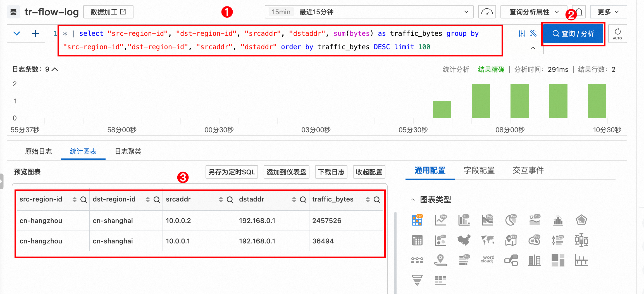This screenshot has height=294, width=644.
Task: Add a new query tab with plus
Action: point(35,34)
